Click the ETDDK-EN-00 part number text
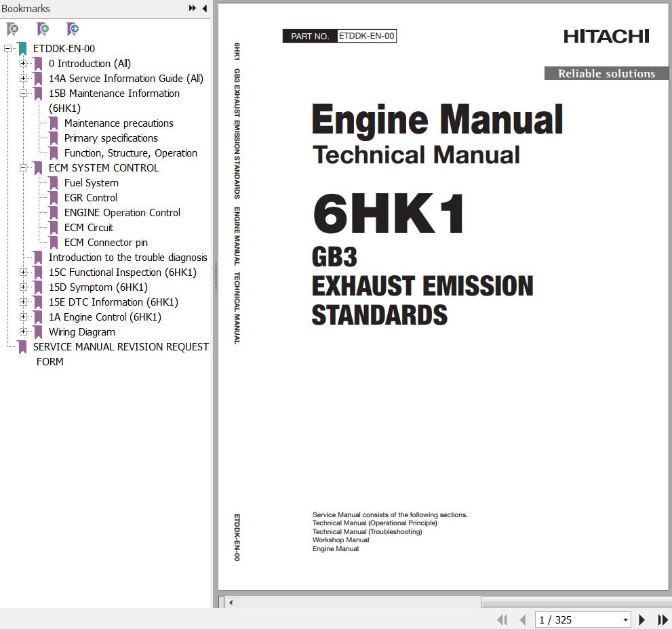The width and height of the screenshot is (672, 629). 366,36
